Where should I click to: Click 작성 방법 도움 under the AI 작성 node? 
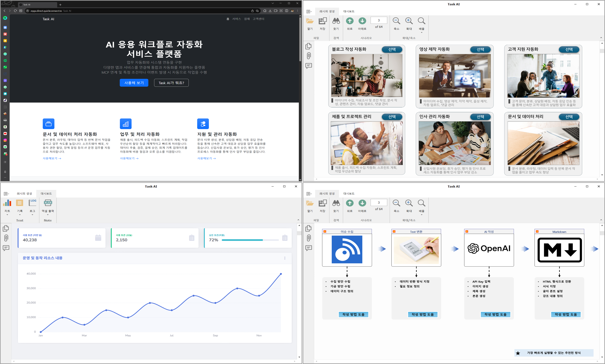[x=495, y=314]
